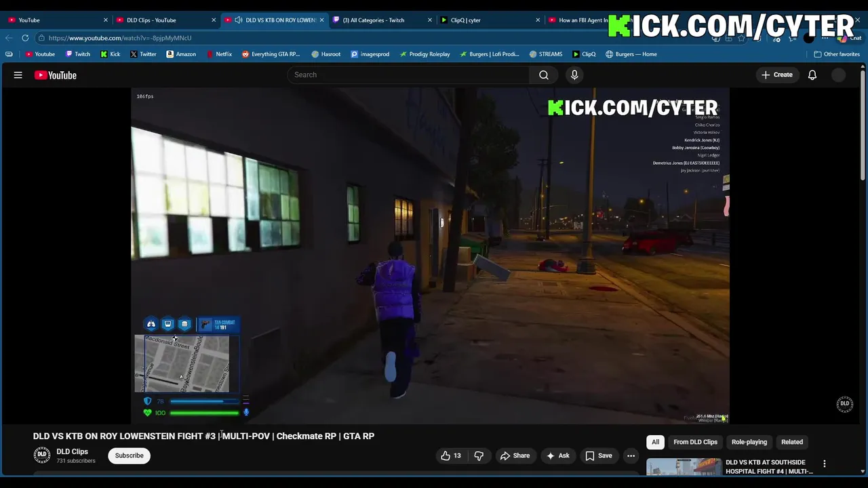868x488 pixels.
Task: Mute the playing tab via speaker icon
Action: [x=239, y=20]
